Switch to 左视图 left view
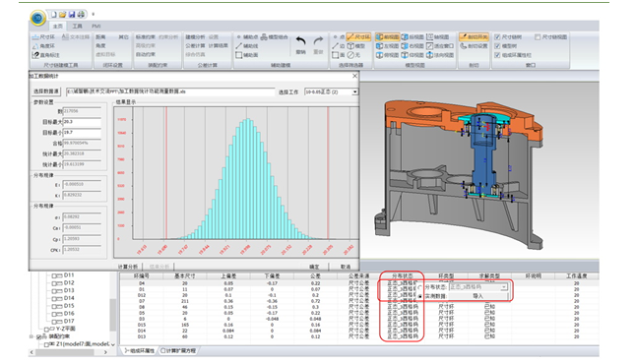The height and width of the screenshot is (364, 635). (x=388, y=46)
